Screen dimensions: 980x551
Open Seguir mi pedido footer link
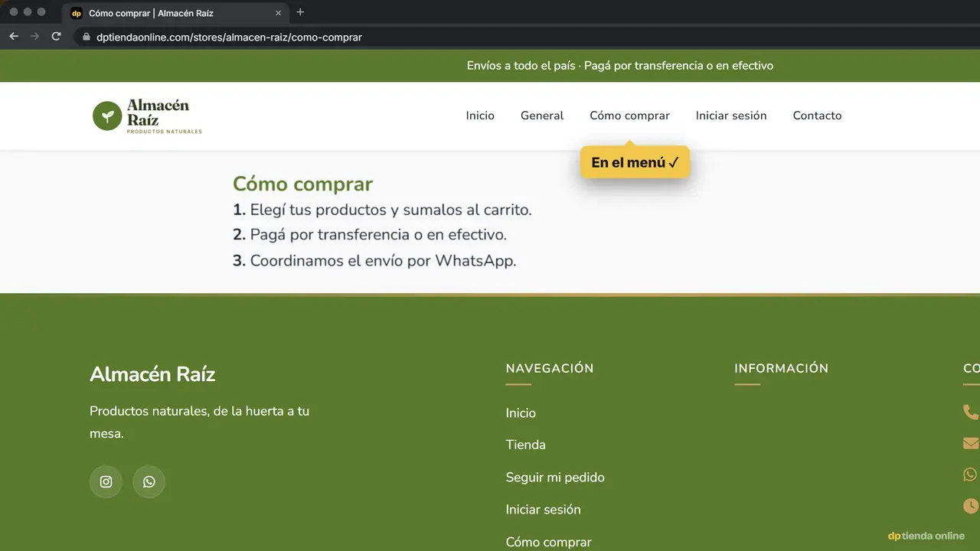(555, 478)
